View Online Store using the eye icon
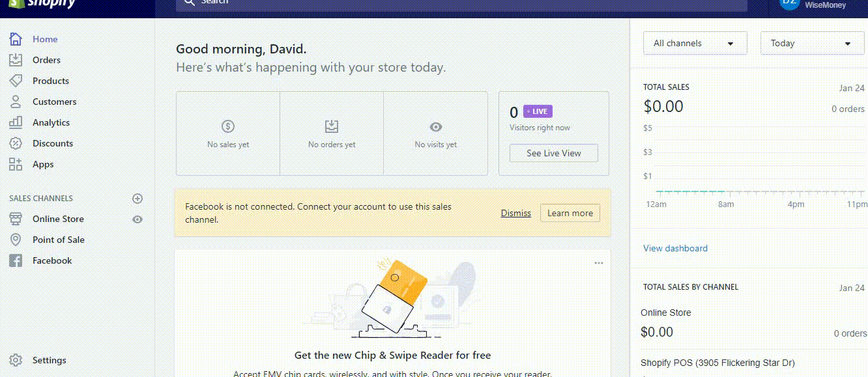Viewport: 868px width, 377px height. tap(137, 219)
